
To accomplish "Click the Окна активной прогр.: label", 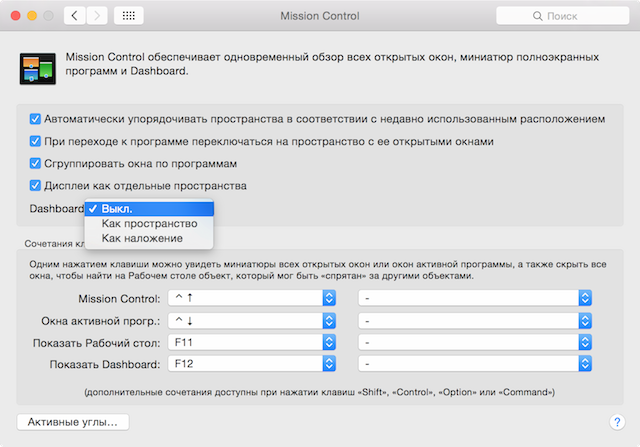I will click(101, 321).
